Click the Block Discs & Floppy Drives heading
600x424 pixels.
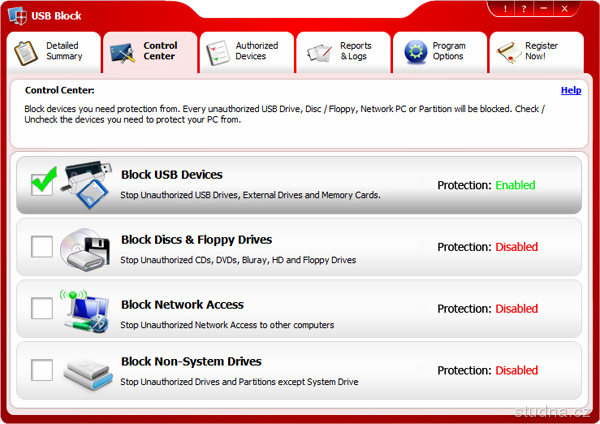pos(197,240)
